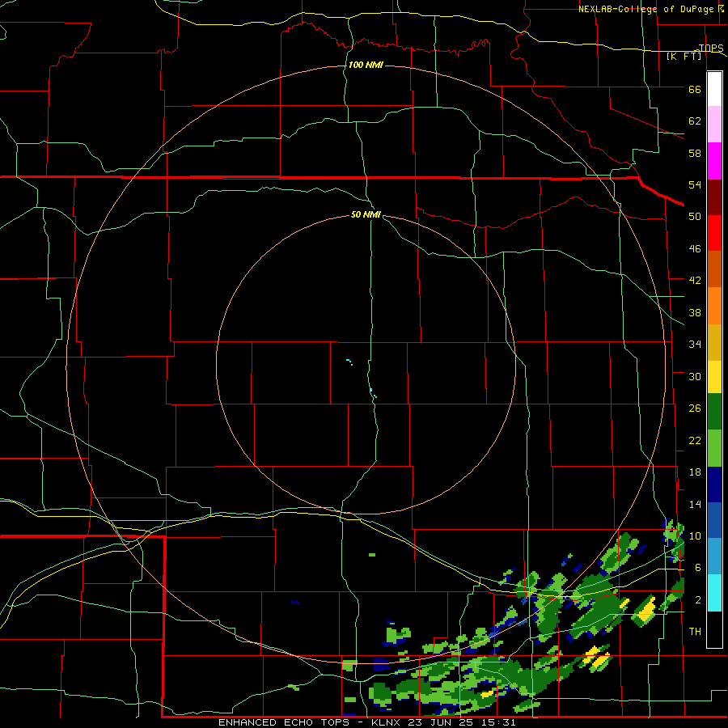Click the "66" legend value
728x728 pixels.
coord(695,89)
